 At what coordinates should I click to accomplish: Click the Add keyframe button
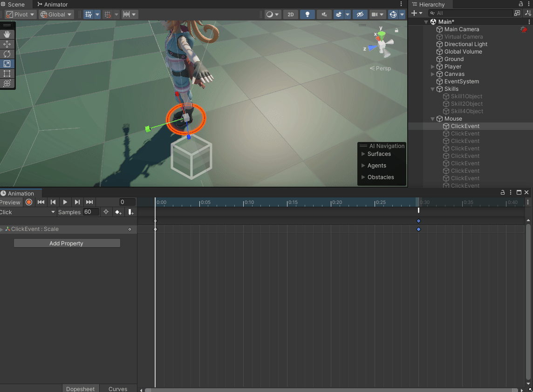pos(118,212)
